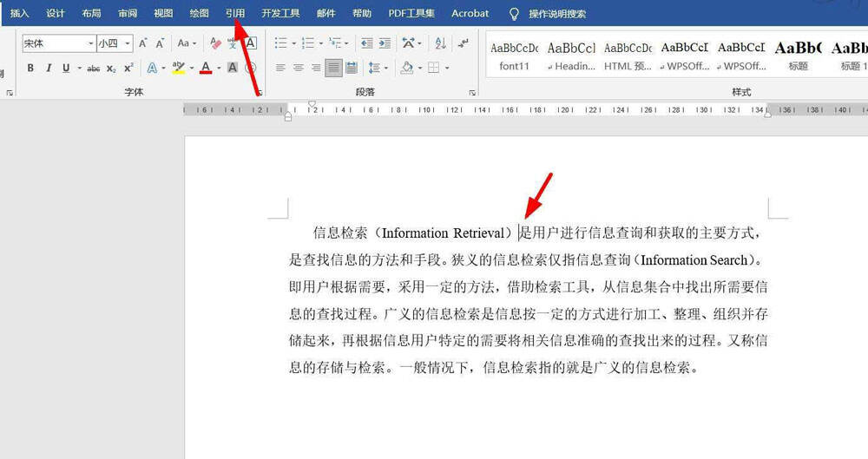Expand the highlight color dropdown arrow
Image resolution: width=868 pixels, height=459 pixels.
pyautogui.click(x=192, y=68)
